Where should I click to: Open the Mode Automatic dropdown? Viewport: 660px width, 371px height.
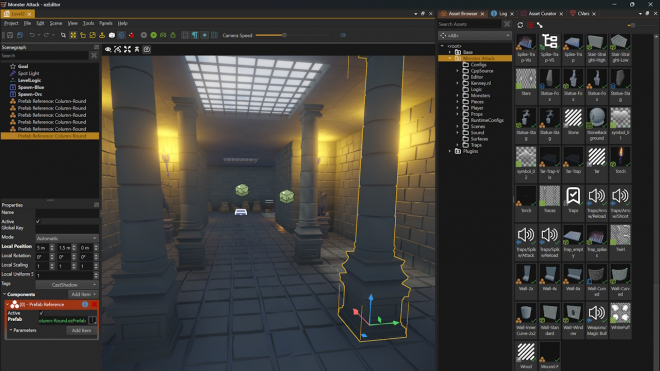coord(67,238)
